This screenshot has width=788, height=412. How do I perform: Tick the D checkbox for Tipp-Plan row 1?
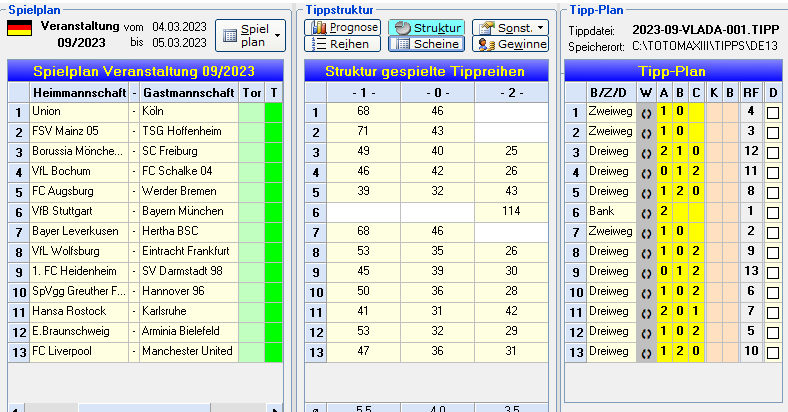[x=773, y=113]
